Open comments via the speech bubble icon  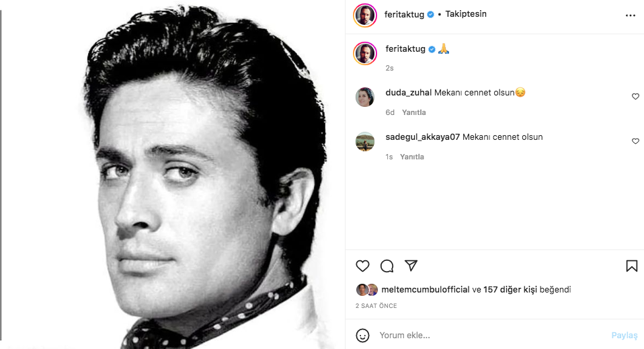387,266
